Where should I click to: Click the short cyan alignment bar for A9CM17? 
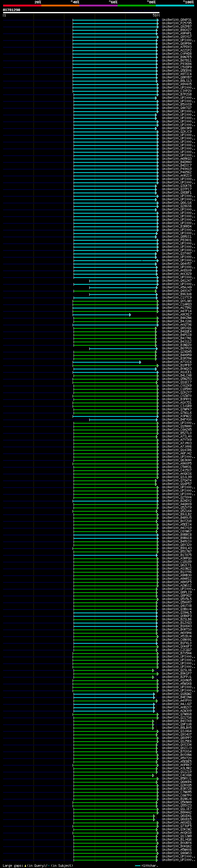102,315
